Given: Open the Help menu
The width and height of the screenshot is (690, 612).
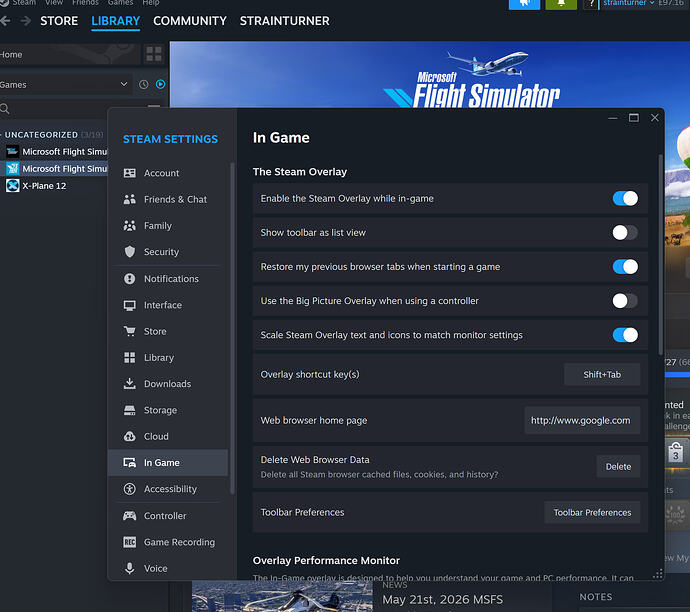Looking at the screenshot, I should point(150,3).
